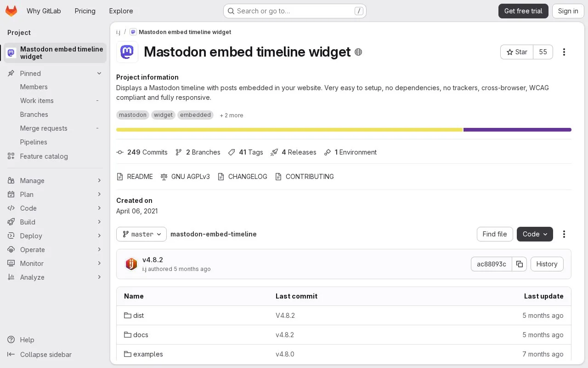The image size is (588, 368).
Task: Click the Find file button
Action: [495, 234]
